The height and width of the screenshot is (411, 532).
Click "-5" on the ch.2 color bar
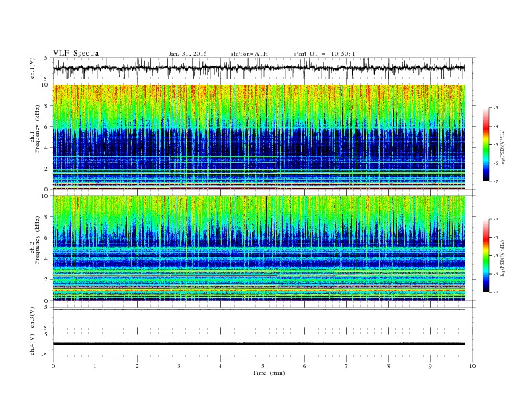pos(495,256)
